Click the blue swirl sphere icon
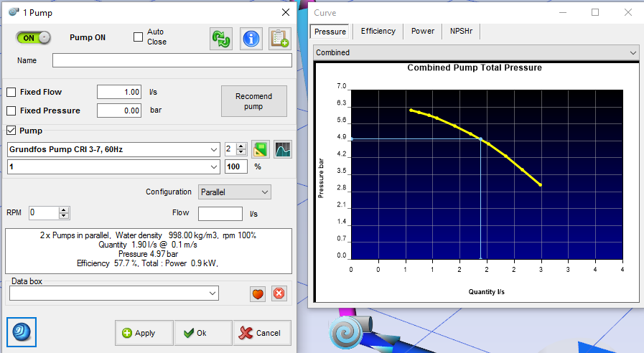This screenshot has width=644, height=353. (22, 331)
